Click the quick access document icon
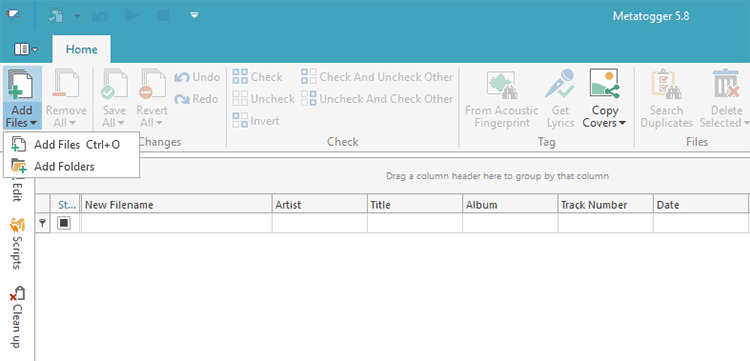 click(x=56, y=15)
